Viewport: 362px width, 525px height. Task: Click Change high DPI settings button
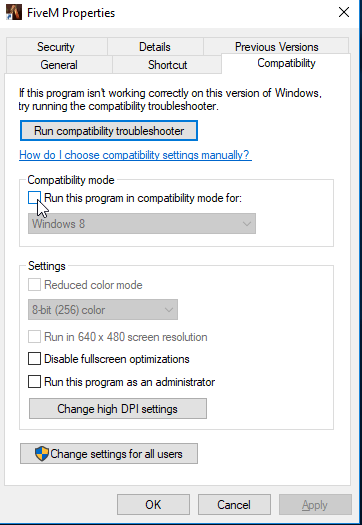118,408
